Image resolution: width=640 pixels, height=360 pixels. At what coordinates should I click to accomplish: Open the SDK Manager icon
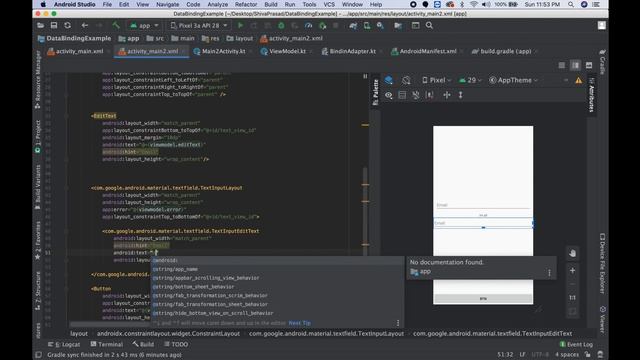[380, 25]
